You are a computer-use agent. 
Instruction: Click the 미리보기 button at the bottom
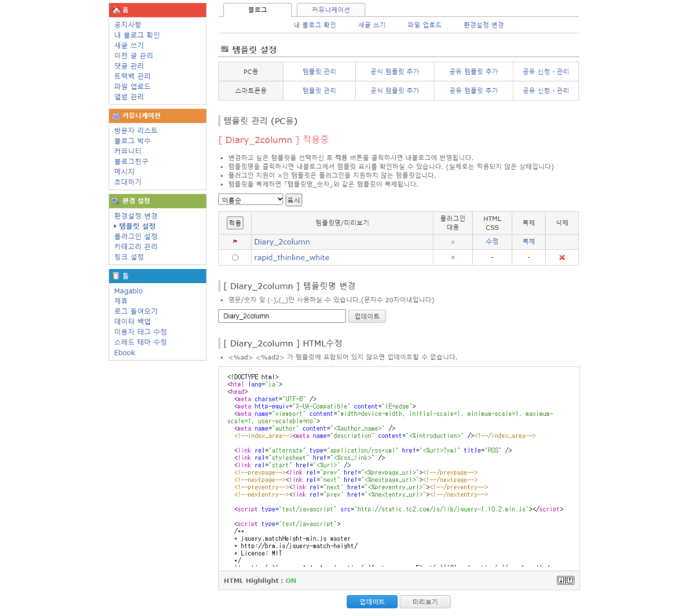pyautogui.click(x=425, y=602)
